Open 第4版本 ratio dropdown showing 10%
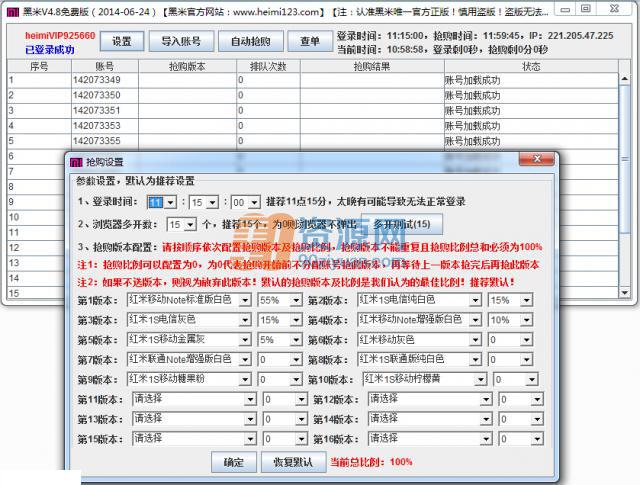This screenshot has height=485, width=640. tap(510, 320)
